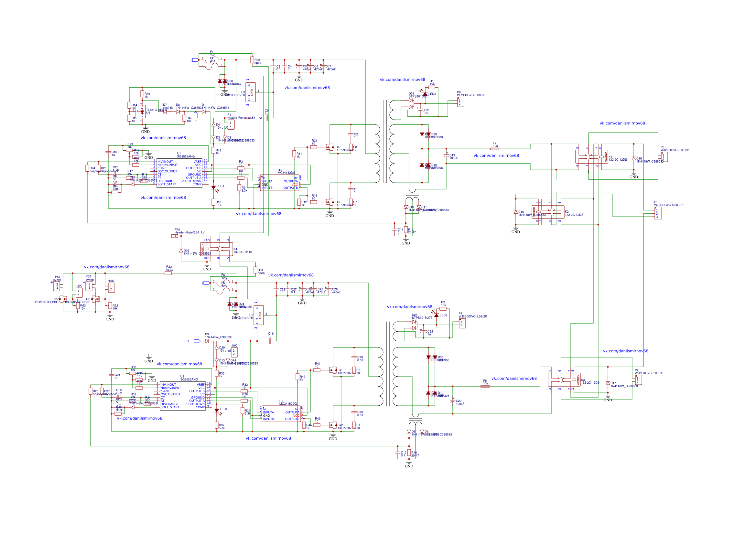This screenshot has width=756, height=534.
Task: Click the D9 1N4148W_C388533 label
Action: 219,336
